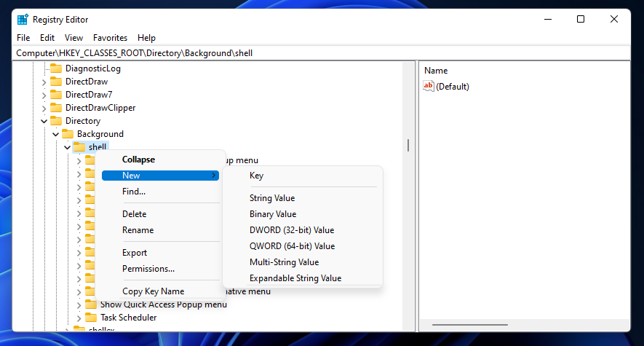
Task: Maximize the Registry Editor window
Action: (x=581, y=20)
